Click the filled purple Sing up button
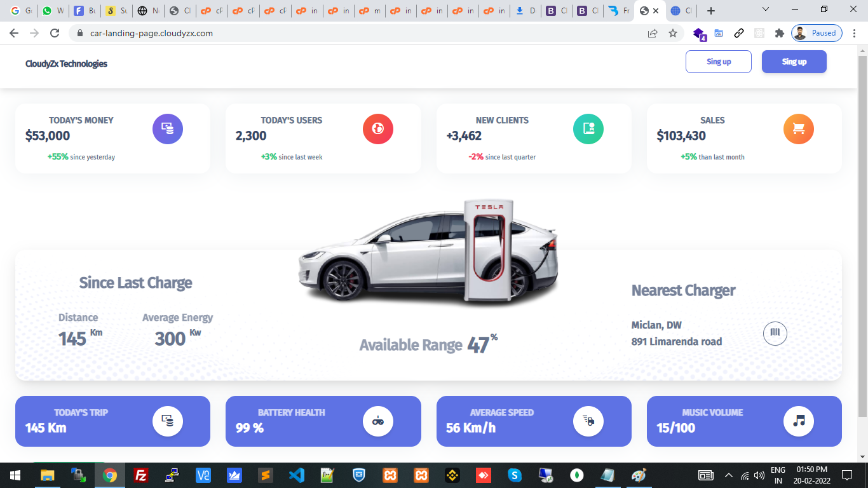 [x=794, y=62]
